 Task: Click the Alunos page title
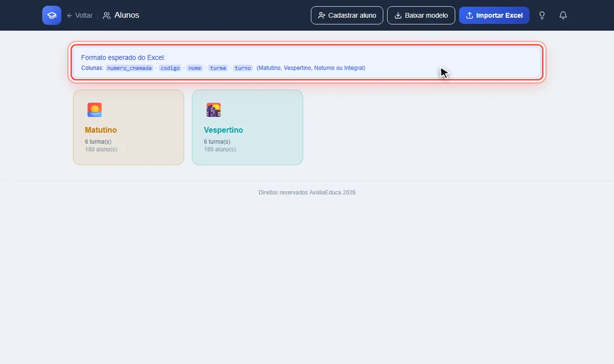click(127, 15)
